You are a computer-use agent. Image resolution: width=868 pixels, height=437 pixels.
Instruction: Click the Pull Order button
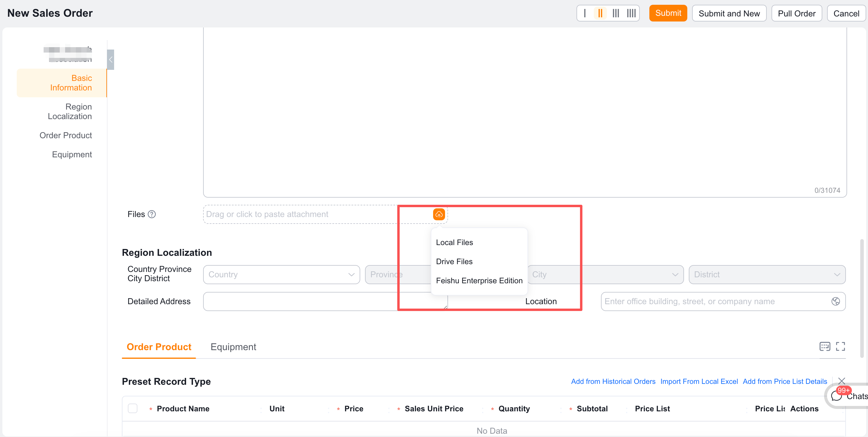pyautogui.click(x=797, y=13)
